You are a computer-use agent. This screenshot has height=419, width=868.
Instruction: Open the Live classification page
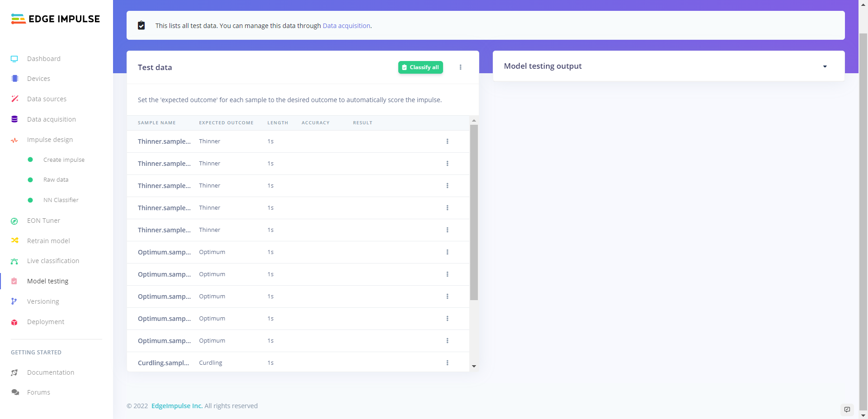tap(53, 261)
